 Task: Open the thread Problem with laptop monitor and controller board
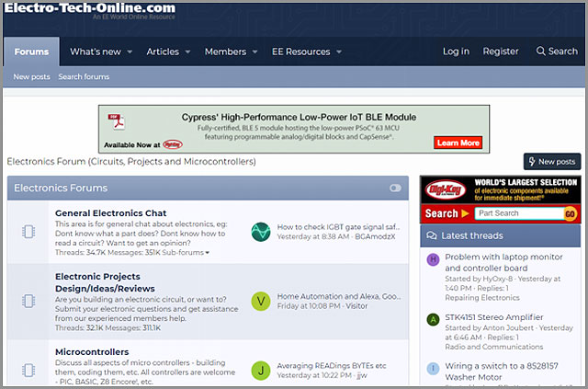pos(503,262)
